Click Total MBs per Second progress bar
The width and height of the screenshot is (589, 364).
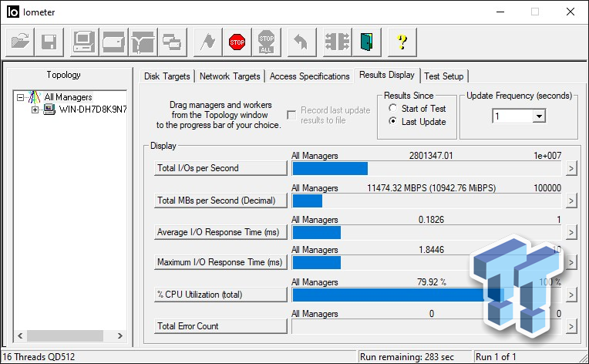pyautogui.click(x=427, y=201)
